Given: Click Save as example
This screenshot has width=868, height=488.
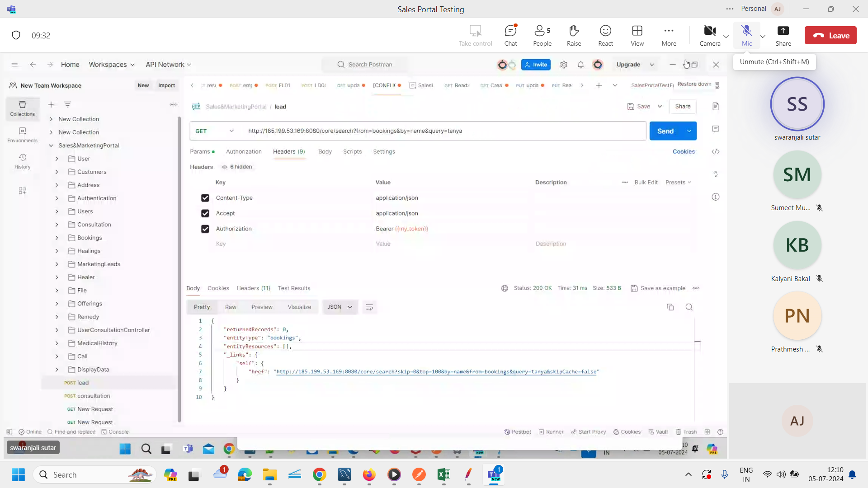Looking at the screenshot, I should point(658,288).
